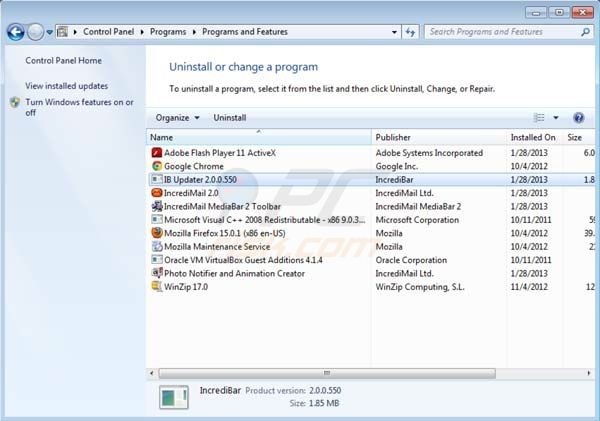Click the scroll left arrow

[152, 373]
